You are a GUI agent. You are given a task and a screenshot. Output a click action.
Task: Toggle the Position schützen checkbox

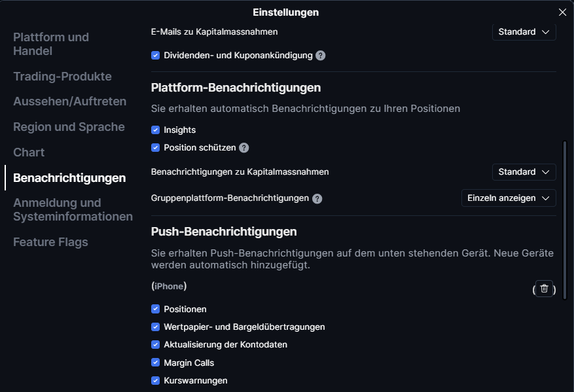click(x=156, y=148)
